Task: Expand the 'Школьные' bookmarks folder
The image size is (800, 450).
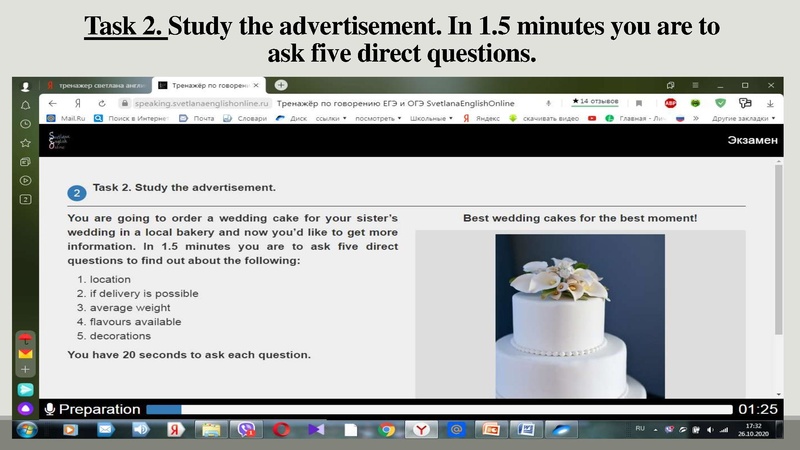Action: (x=433, y=118)
